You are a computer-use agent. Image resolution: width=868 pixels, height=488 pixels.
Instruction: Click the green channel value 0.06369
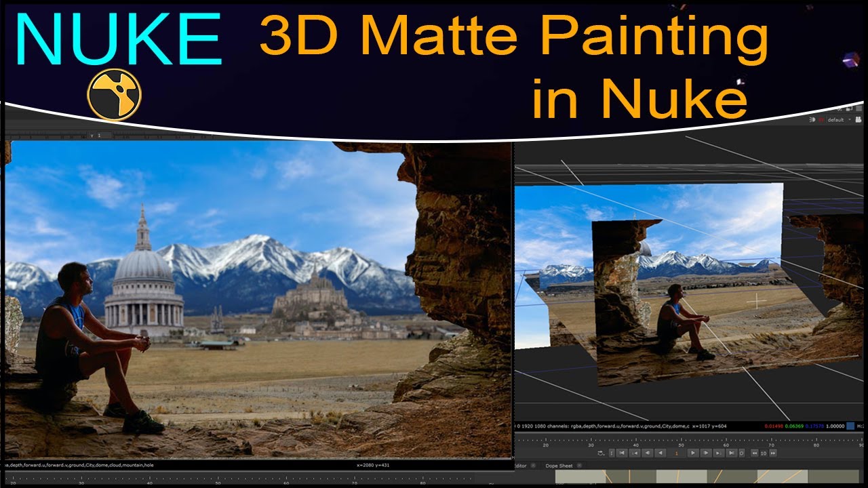pos(794,426)
